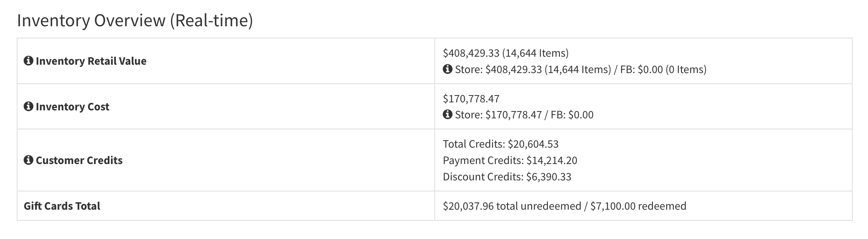The image size is (868, 239).
Task: Select the Customer Credits label
Action: coord(79,160)
